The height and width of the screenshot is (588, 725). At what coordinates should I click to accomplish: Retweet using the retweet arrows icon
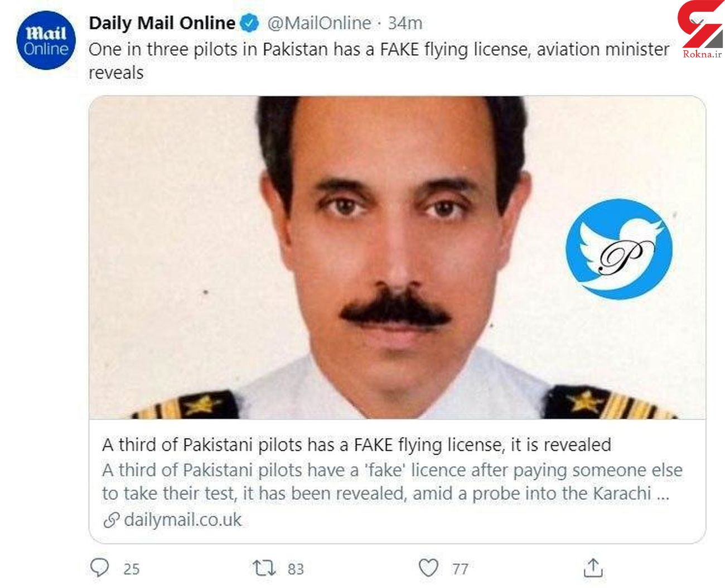264,568
